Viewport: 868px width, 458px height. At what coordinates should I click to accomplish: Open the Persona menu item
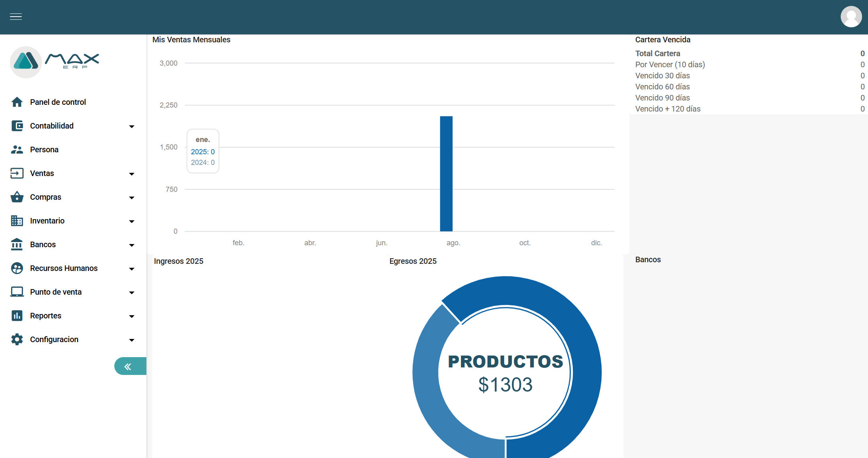click(44, 150)
